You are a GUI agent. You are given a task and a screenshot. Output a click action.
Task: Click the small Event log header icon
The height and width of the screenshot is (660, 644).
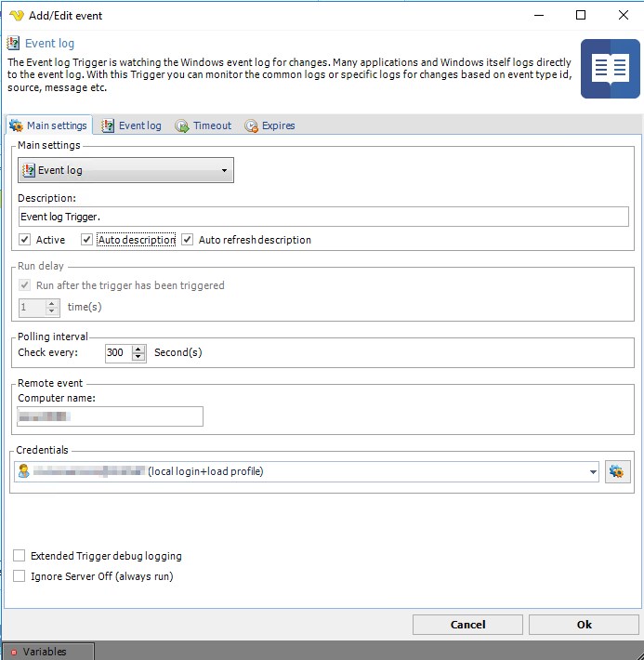[x=13, y=43]
